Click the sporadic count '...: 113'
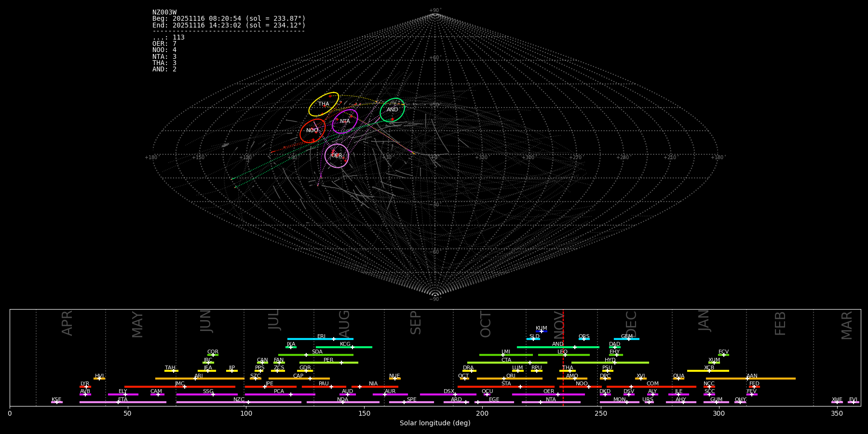The width and height of the screenshot is (868, 434). click(x=168, y=38)
